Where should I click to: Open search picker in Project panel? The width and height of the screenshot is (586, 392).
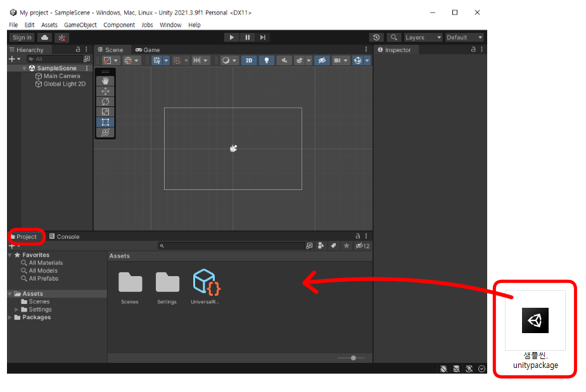[x=309, y=246]
